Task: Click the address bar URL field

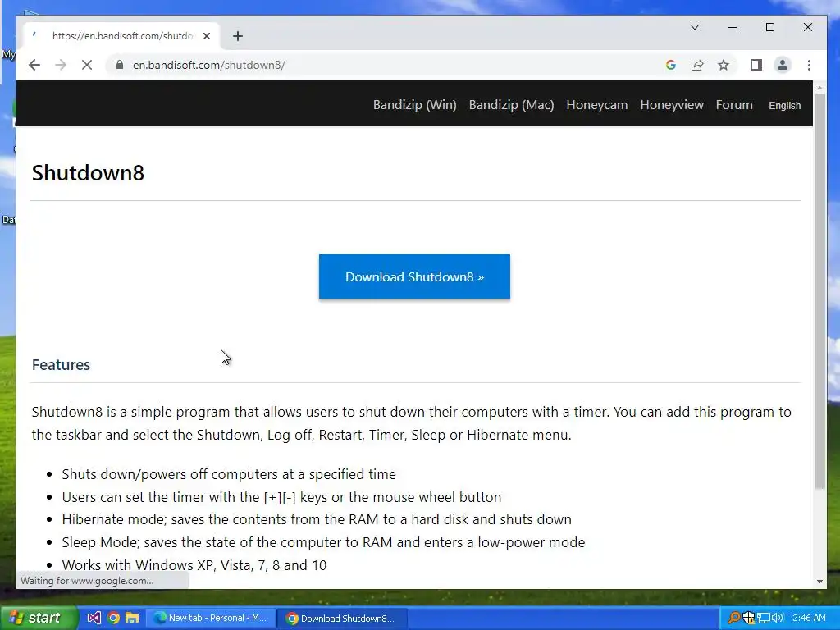Action: pyautogui.click(x=386, y=65)
